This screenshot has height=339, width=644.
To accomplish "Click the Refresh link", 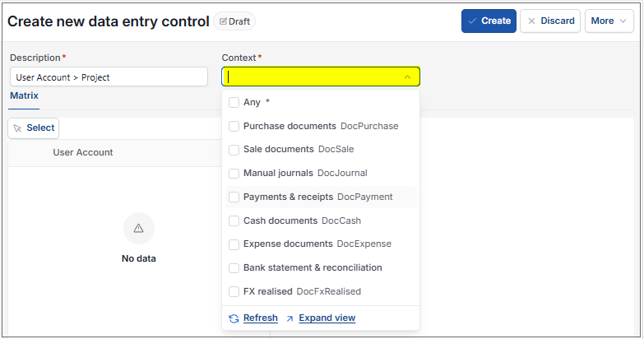I will coord(261,318).
